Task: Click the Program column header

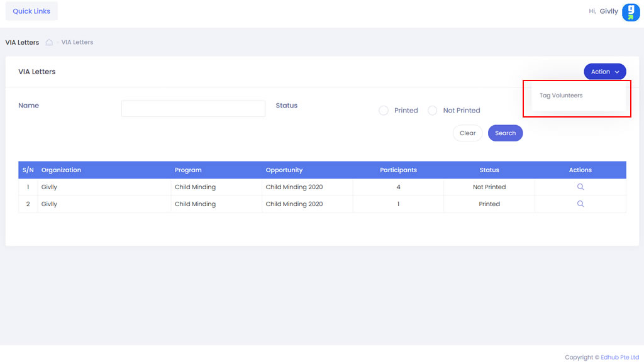Action: pyautogui.click(x=188, y=170)
